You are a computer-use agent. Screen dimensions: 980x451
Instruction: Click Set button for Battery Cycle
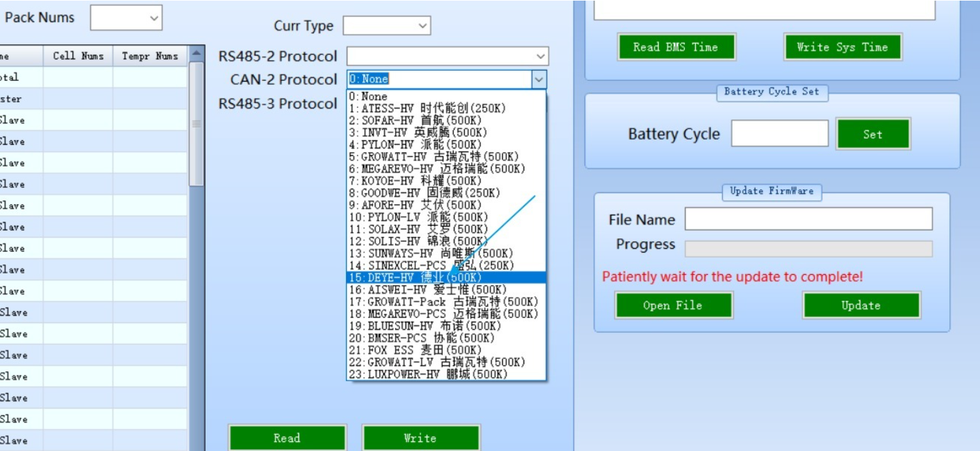[x=873, y=134]
